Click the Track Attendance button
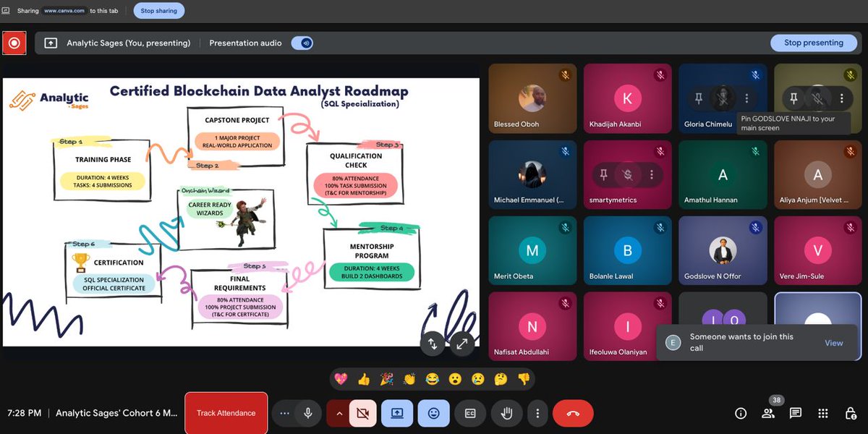Screen dimensions: 868x434 click(226, 413)
